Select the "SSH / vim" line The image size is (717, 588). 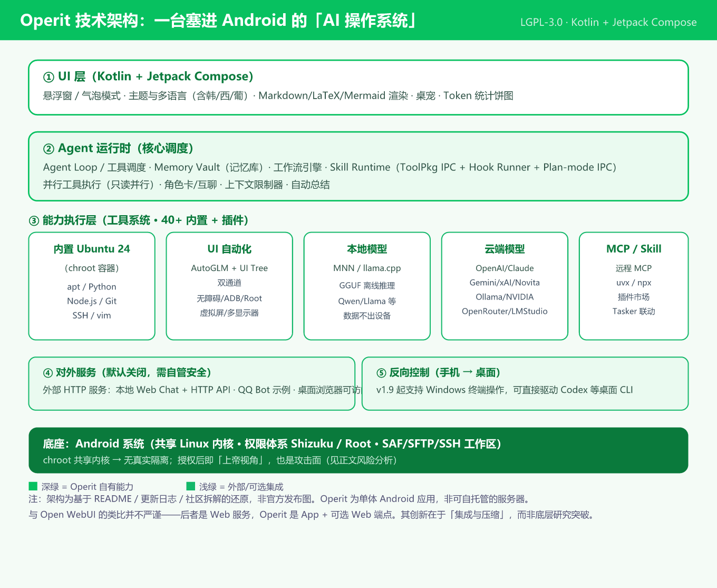pos(92,315)
